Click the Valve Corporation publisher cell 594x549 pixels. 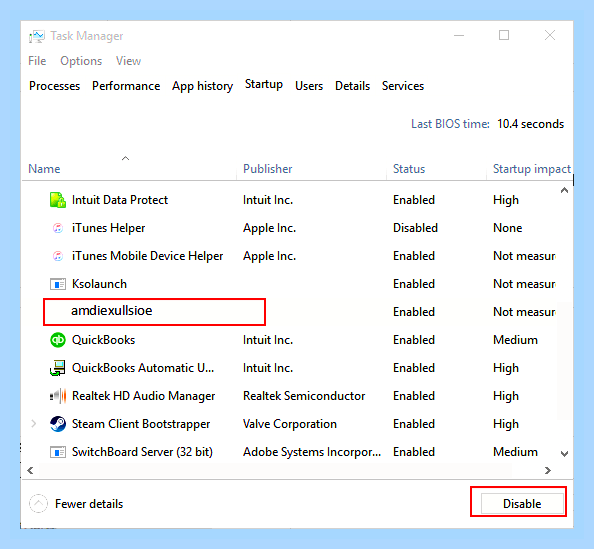[x=290, y=424]
